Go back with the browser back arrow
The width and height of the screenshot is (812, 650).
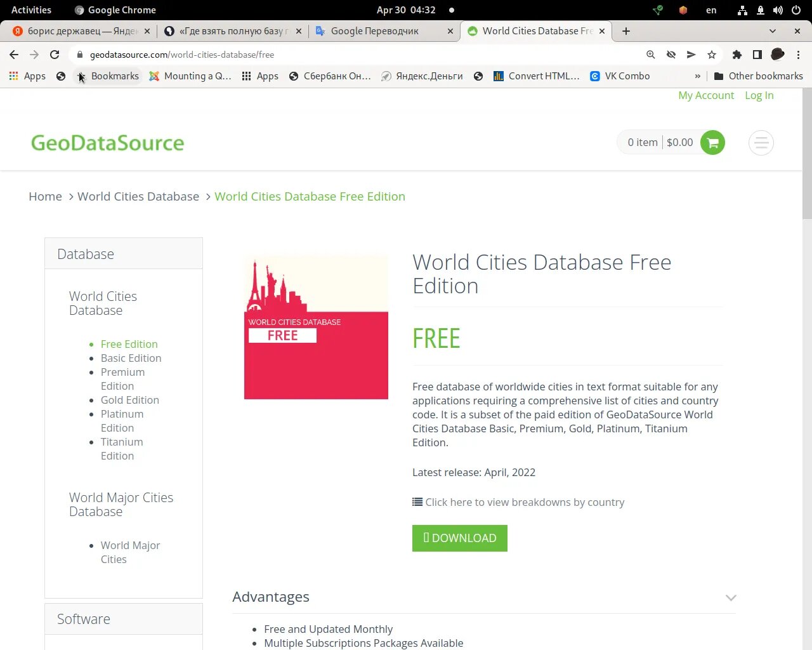pyautogui.click(x=14, y=55)
